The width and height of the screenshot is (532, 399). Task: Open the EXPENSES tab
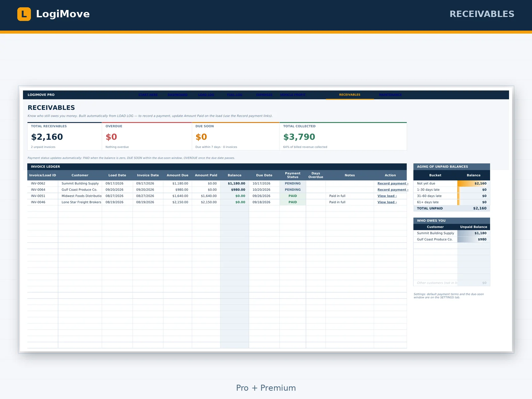tap(264, 95)
